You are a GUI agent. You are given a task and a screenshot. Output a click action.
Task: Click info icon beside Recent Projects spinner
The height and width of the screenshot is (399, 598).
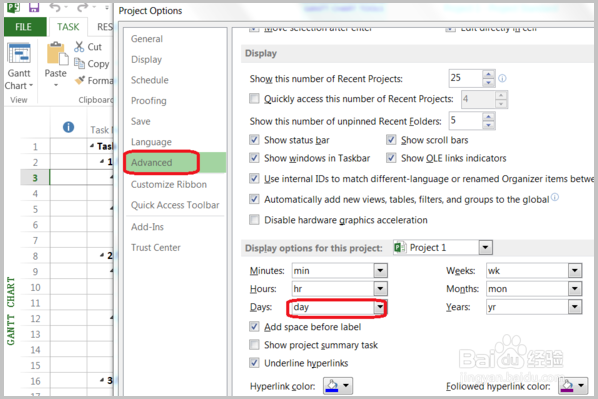tap(502, 78)
